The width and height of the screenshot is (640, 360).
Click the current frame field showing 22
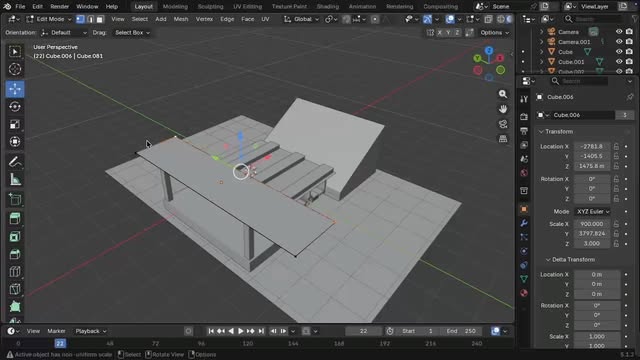[363, 331]
